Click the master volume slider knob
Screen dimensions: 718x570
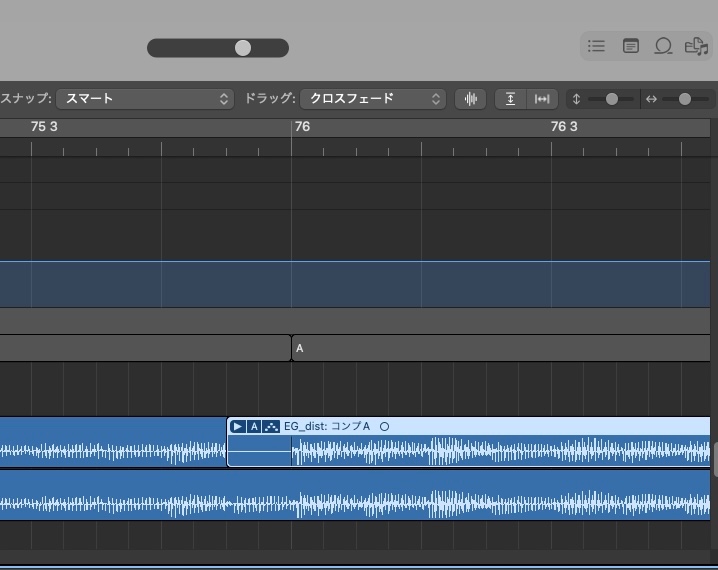(243, 48)
